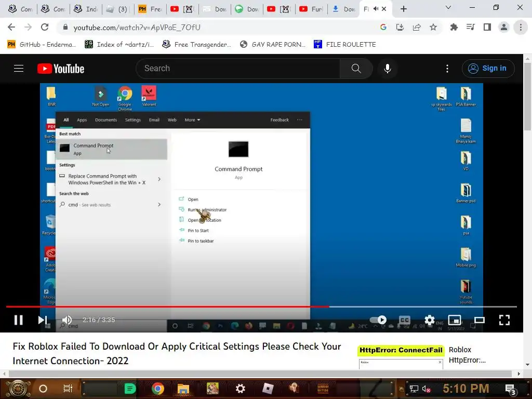Open YouTube hamburger guide menu

point(19,69)
